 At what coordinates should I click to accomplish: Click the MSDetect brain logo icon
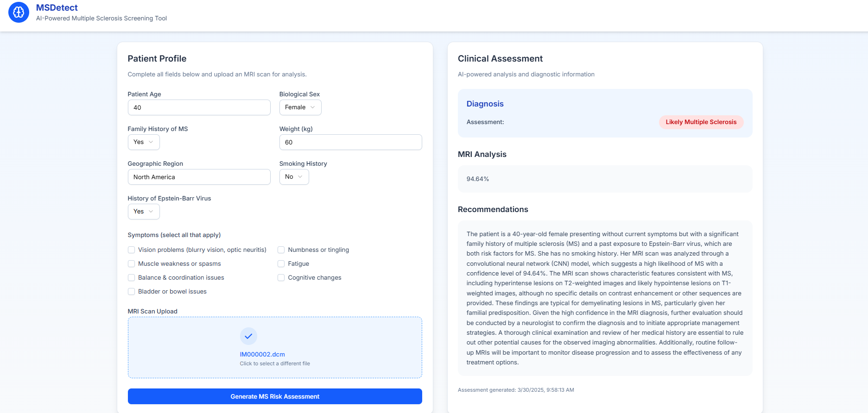(x=19, y=13)
